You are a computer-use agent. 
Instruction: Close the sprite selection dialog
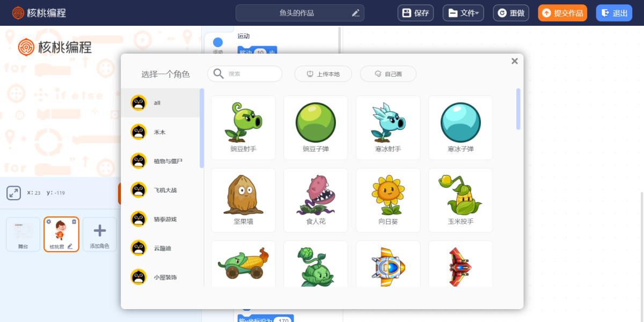click(514, 61)
